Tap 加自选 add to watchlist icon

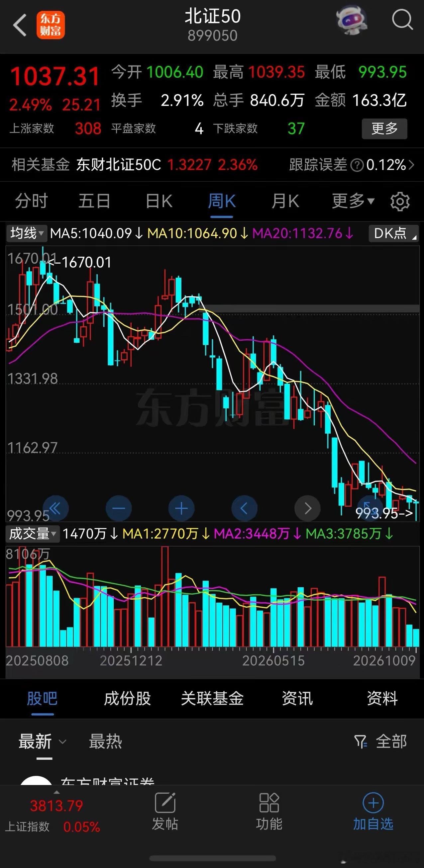373,803
